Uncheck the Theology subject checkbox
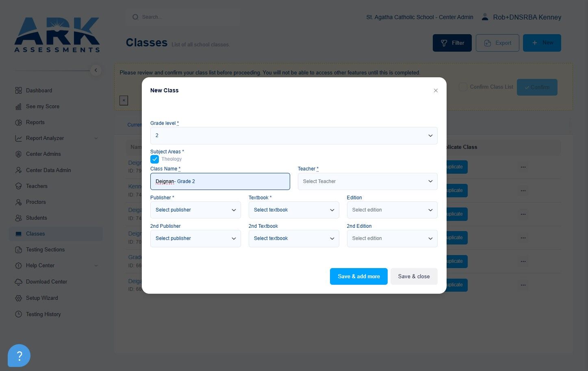Screen dimensions: 588x371 (x=154, y=159)
